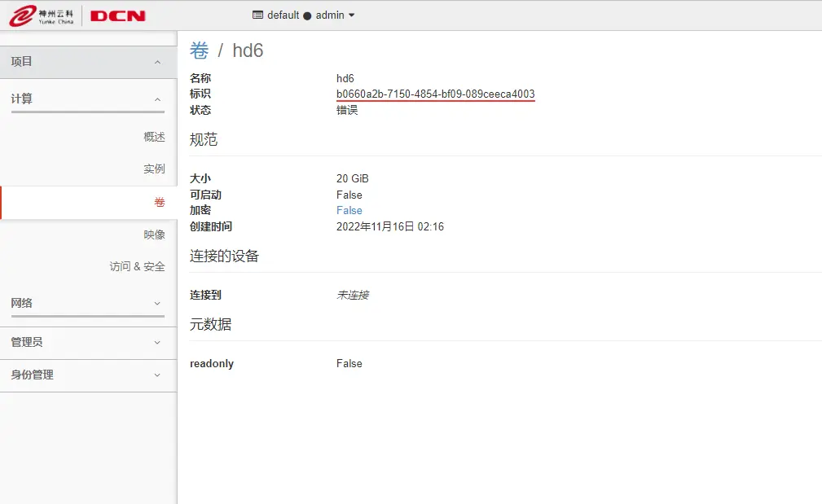Collapse the 计算 sidebar section
Screen dimensions: 822x504
point(88,98)
